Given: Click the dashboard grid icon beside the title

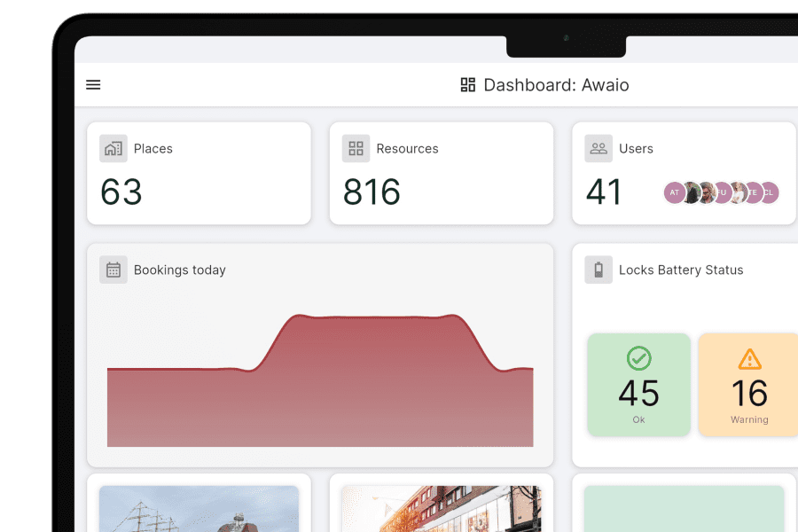Looking at the screenshot, I should pyautogui.click(x=467, y=84).
